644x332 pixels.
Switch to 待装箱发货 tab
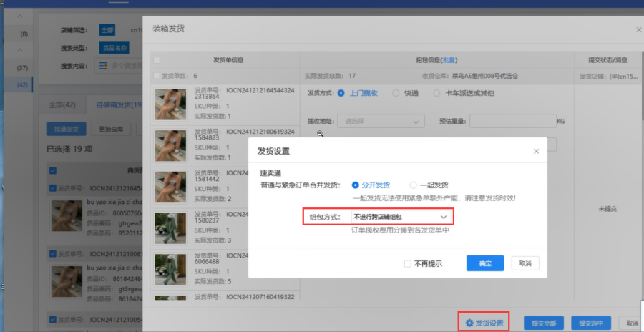click(119, 104)
